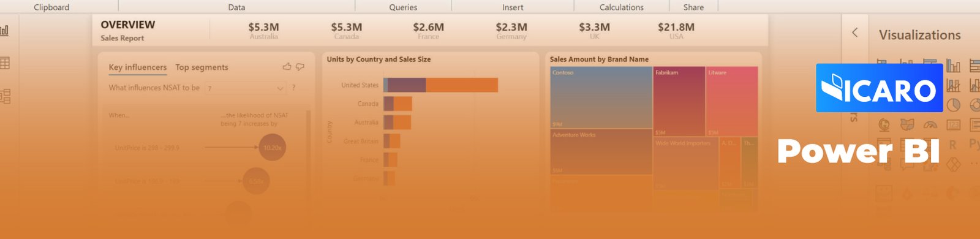Select the Wide World Importers treemap tile
The height and width of the screenshot is (239, 980).
685,164
